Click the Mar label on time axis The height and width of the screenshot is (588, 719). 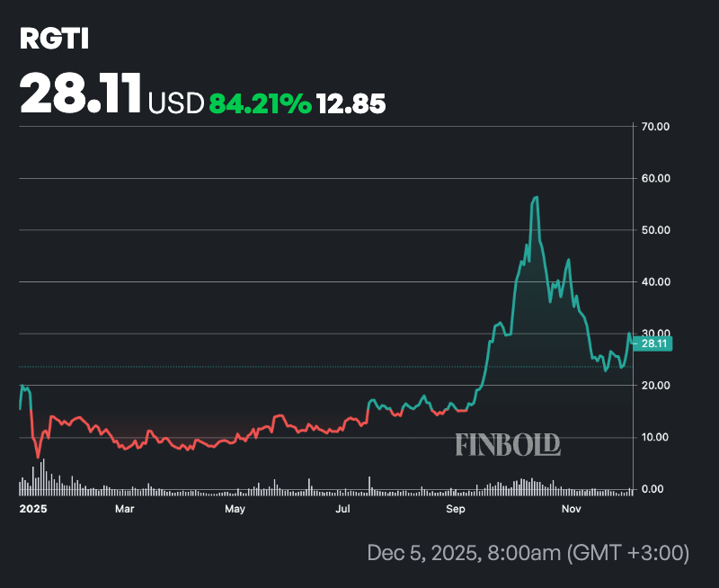click(x=124, y=509)
